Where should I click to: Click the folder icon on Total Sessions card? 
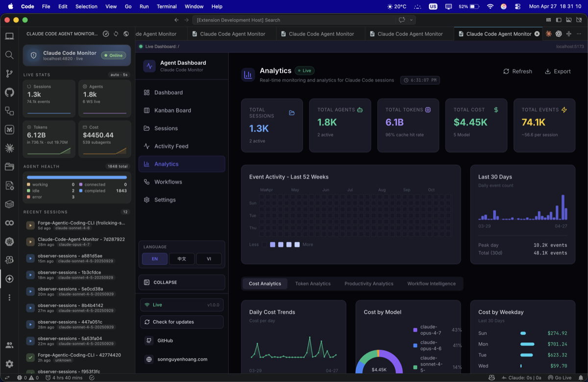tap(292, 113)
